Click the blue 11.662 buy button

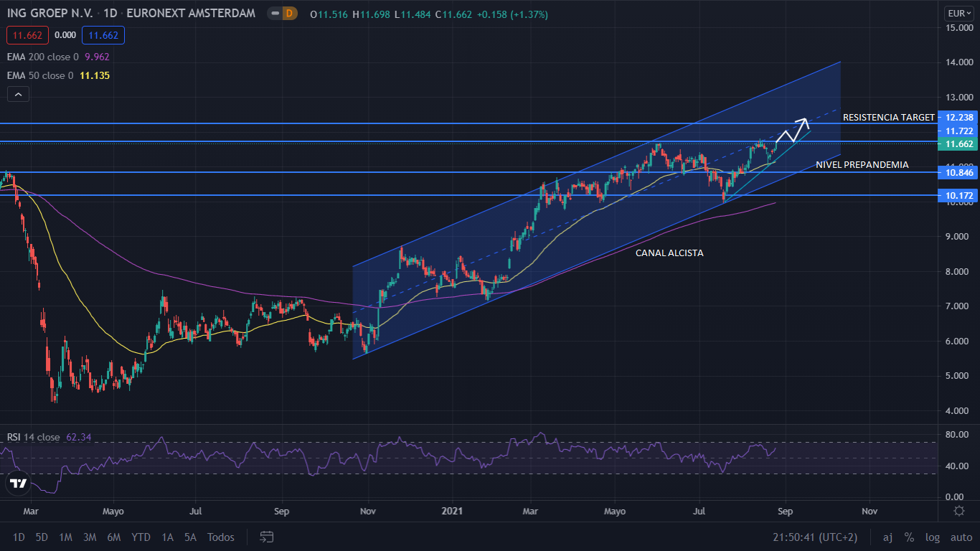point(103,35)
